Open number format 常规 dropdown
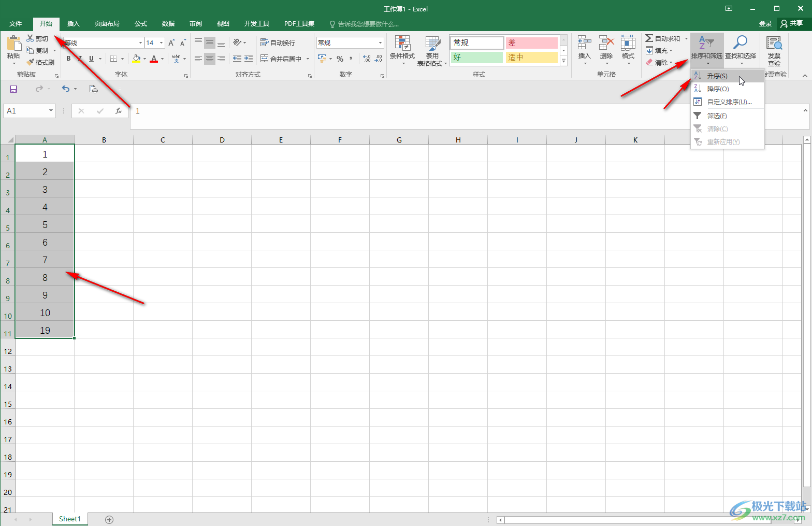Screen dimensions: 812x526 tap(380, 42)
